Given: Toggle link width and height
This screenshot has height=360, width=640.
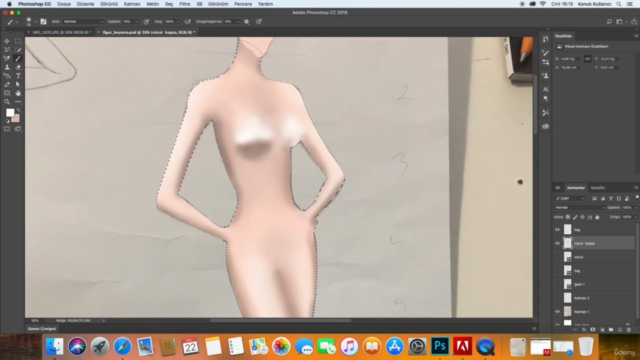Looking at the screenshot, I should coord(587,59).
